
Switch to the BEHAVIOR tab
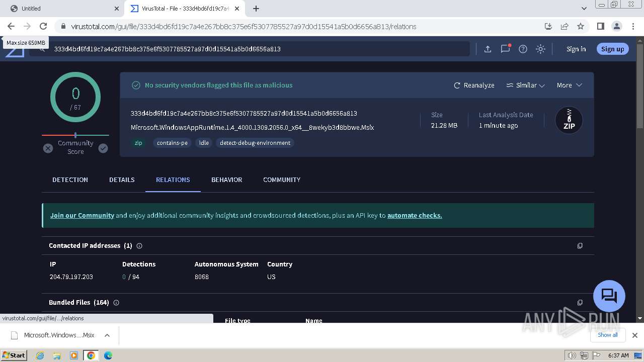pos(226,179)
